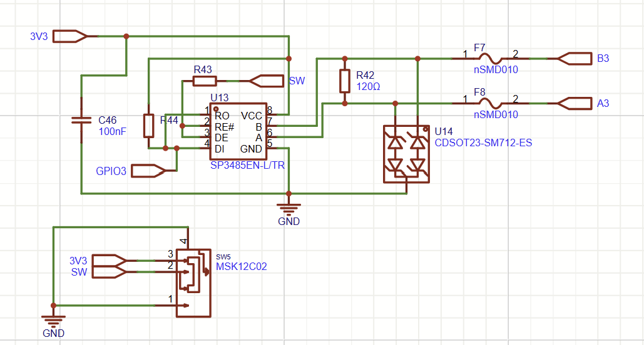Click the GPIO3 net port symbol
The height and width of the screenshot is (345, 644).
(148, 171)
